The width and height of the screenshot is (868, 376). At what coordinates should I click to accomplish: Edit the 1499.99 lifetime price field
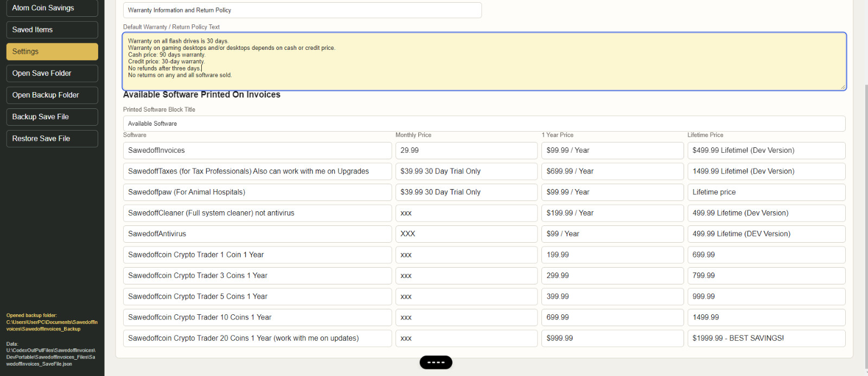click(x=767, y=317)
